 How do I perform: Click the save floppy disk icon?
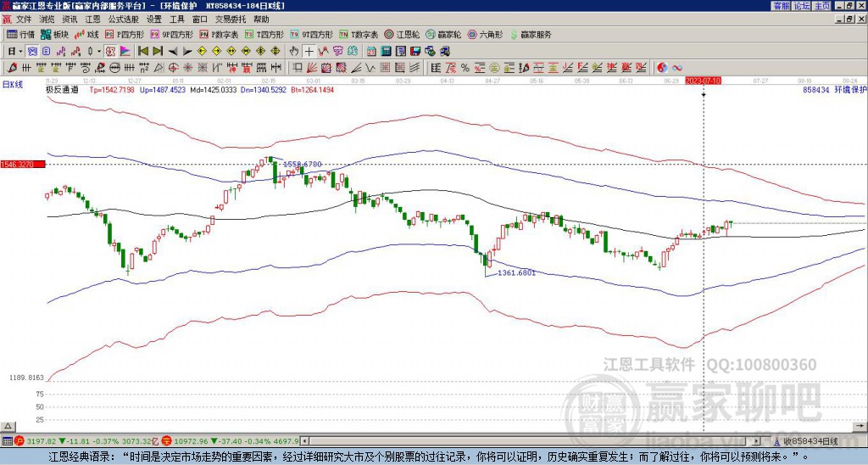pos(415,51)
